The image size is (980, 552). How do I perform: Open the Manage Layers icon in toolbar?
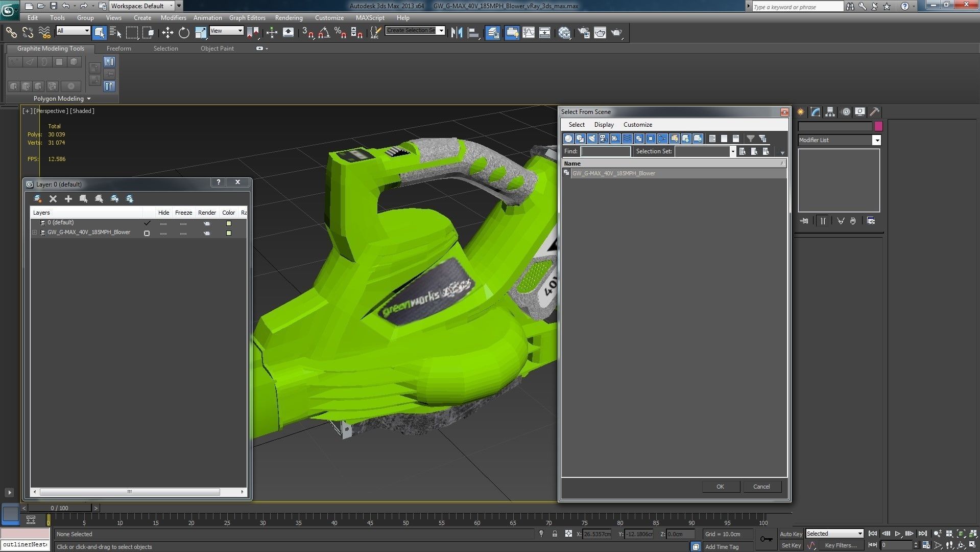pyautogui.click(x=493, y=33)
